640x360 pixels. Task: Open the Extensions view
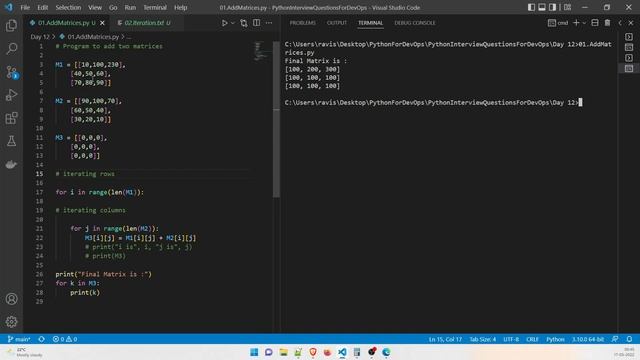tap(11, 118)
